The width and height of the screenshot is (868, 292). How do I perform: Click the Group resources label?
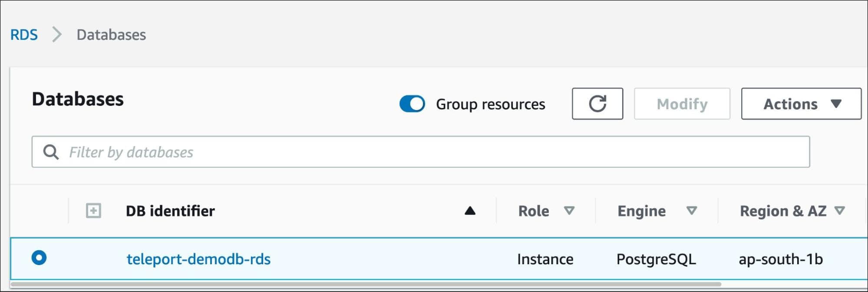click(490, 104)
